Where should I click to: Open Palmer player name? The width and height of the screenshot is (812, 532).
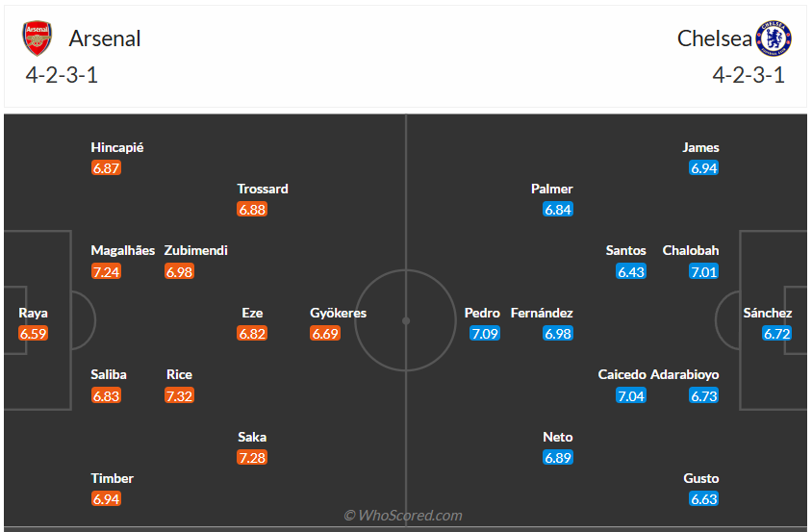pos(552,189)
